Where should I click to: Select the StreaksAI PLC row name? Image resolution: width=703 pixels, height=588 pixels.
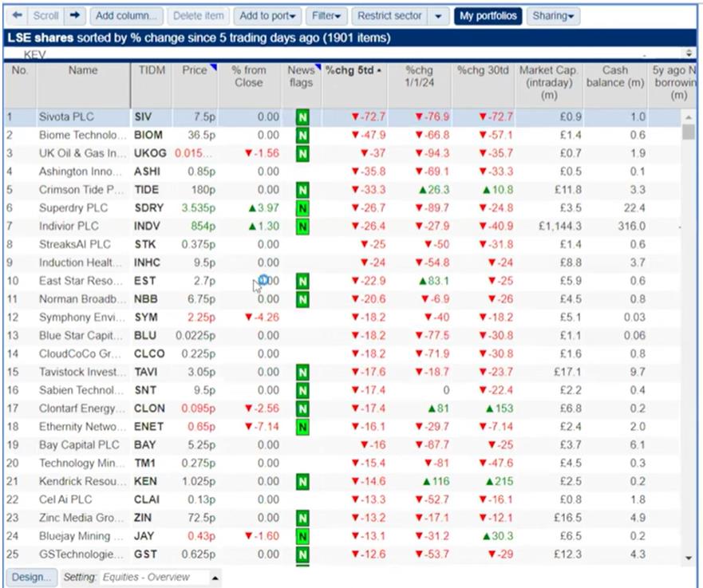coord(74,245)
